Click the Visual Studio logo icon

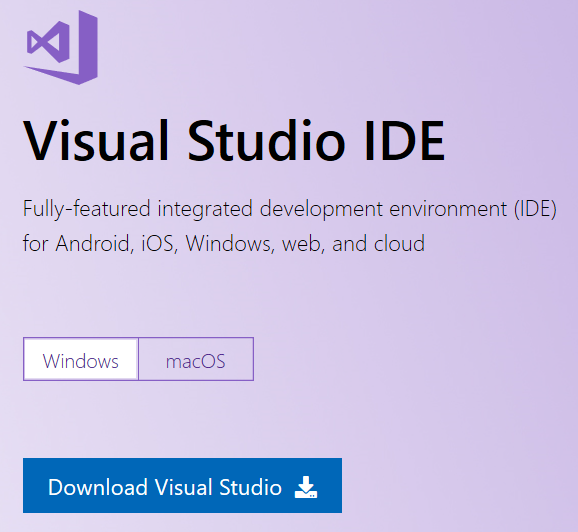click(61, 48)
